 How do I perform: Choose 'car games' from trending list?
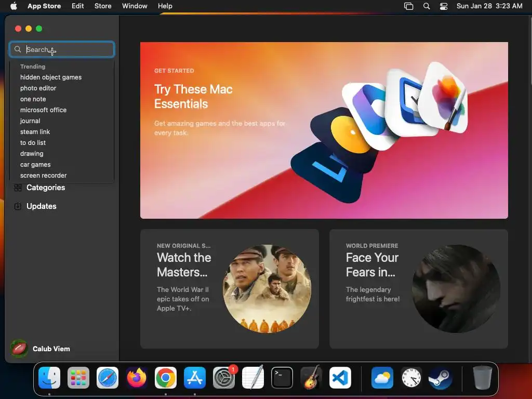(35, 165)
